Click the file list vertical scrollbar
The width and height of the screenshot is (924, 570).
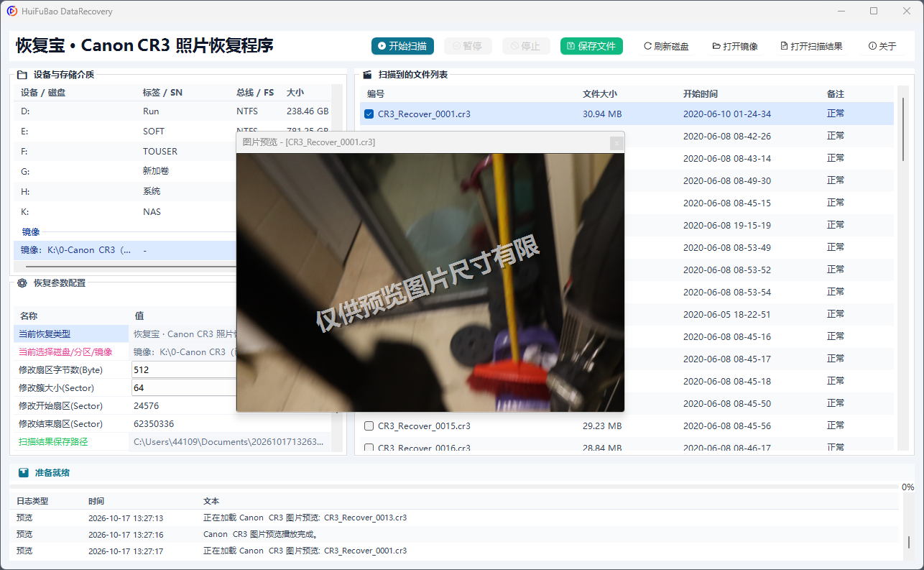click(x=904, y=129)
